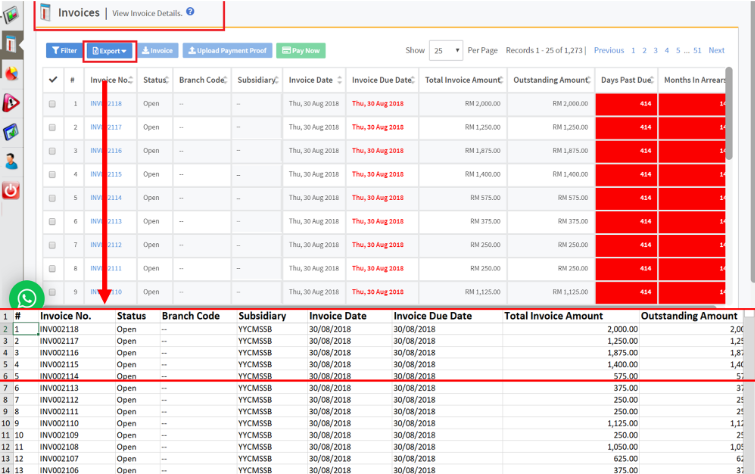Open invoice link ending 2117
This screenshot has height=474, width=755.
coord(106,127)
